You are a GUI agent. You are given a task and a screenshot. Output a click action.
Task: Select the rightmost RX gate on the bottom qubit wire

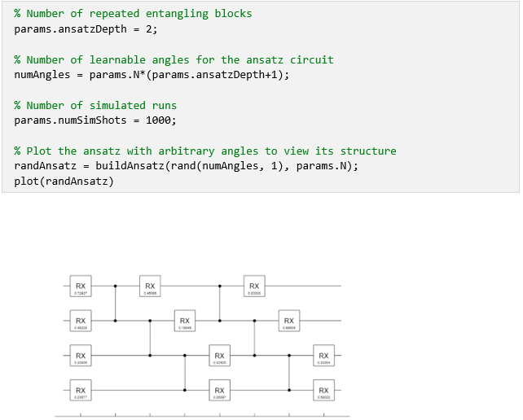click(323, 391)
